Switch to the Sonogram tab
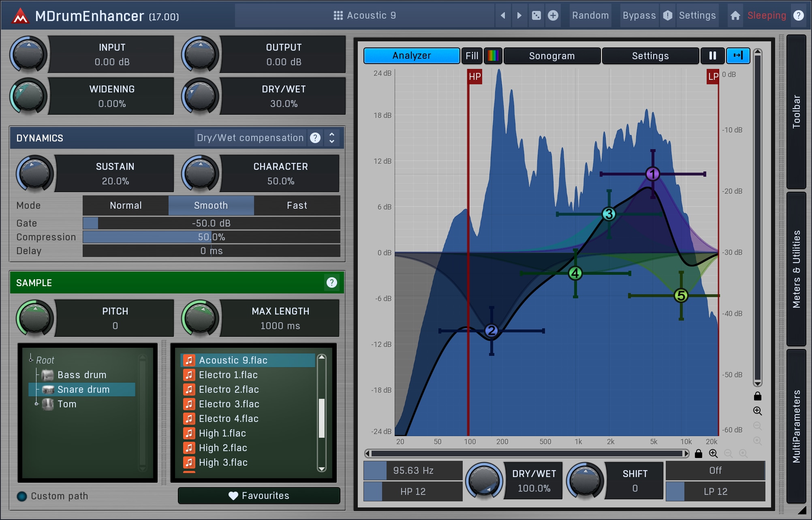812x520 pixels. point(551,56)
